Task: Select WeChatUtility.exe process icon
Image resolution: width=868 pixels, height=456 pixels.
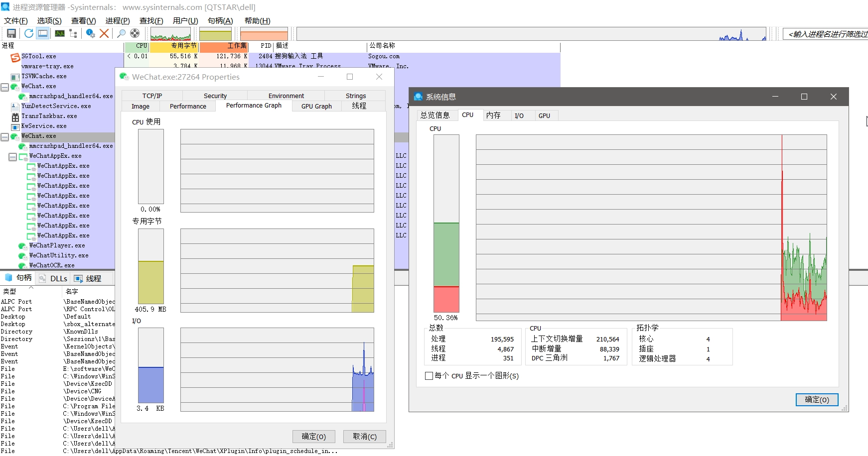Action: click(x=22, y=256)
